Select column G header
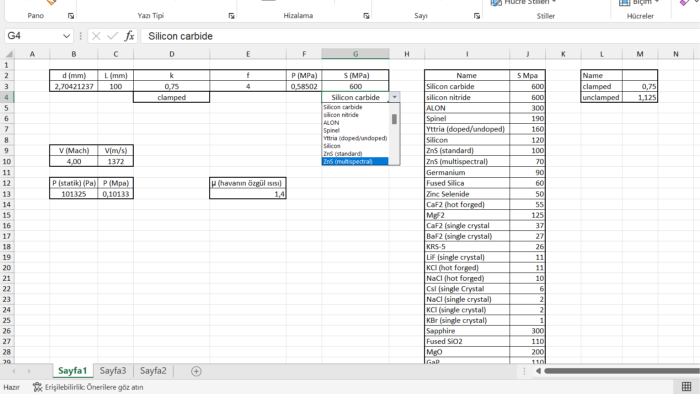The image size is (700, 394). coord(355,54)
